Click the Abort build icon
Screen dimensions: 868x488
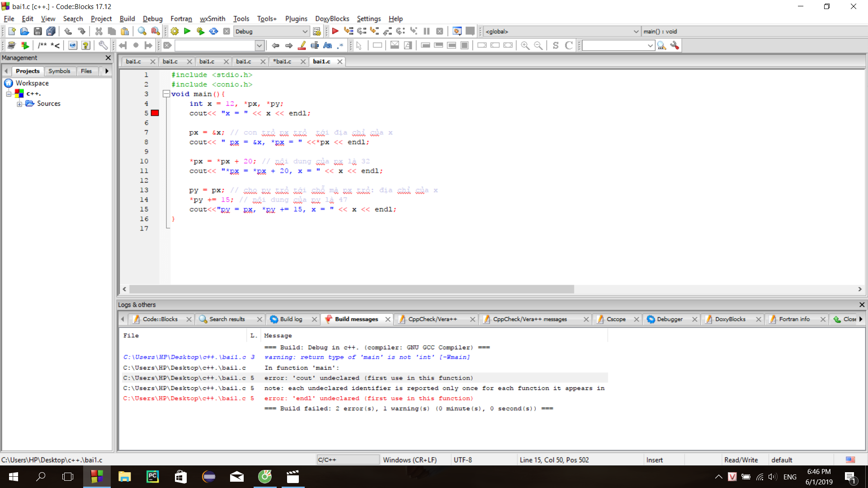[x=226, y=31]
